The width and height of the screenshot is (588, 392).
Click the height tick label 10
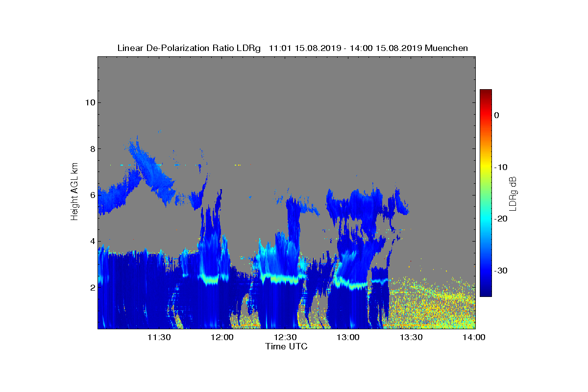[89, 102]
